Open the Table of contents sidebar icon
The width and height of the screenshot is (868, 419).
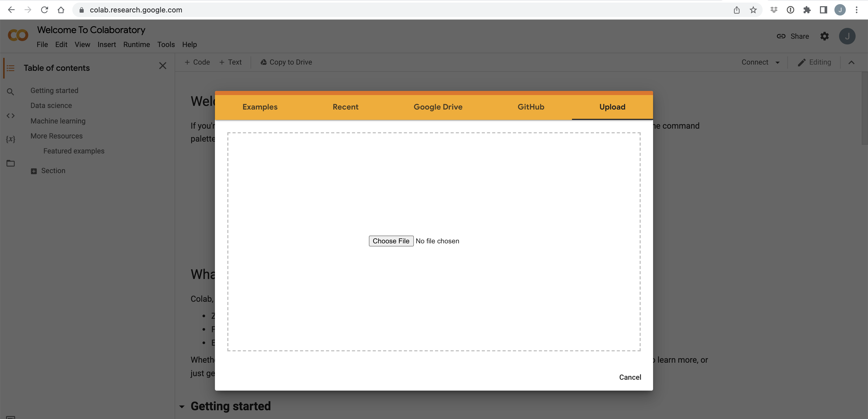pyautogui.click(x=10, y=68)
